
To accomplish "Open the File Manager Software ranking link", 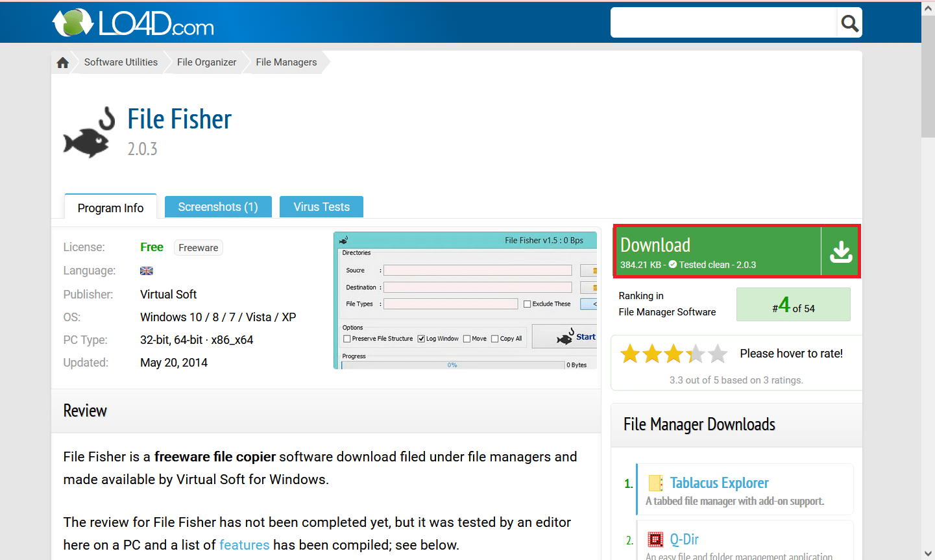I will (667, 312).
